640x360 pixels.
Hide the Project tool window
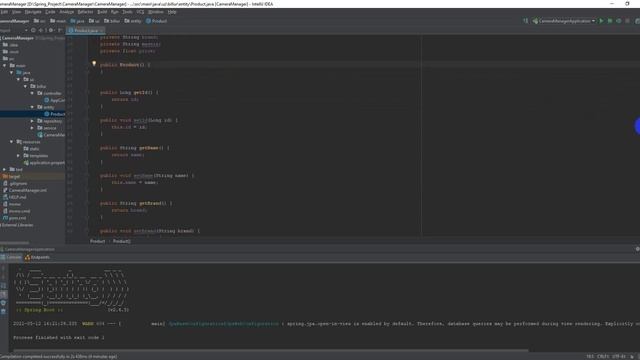[x=60, y=30]
